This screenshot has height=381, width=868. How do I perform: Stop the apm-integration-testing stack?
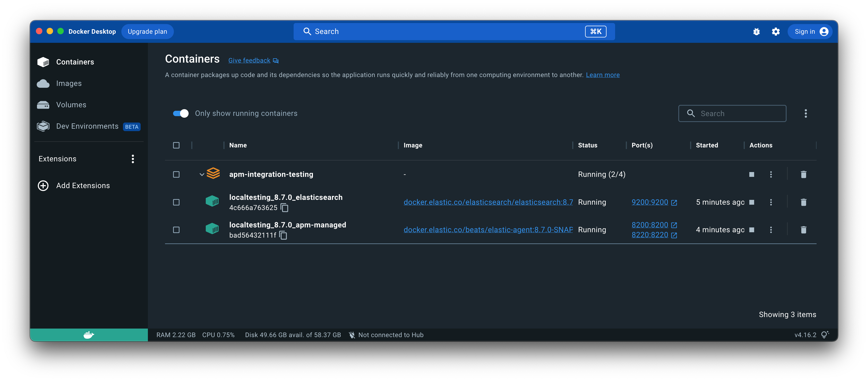click(751, 174)
